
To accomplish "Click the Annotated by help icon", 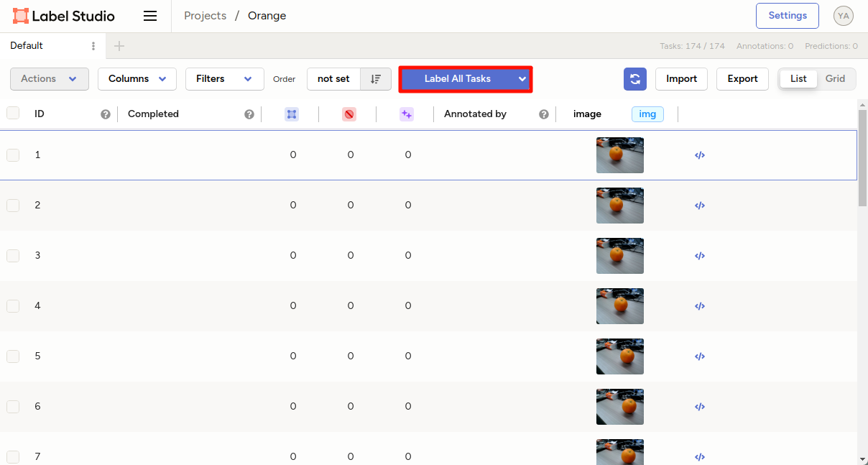I will click(544, 114).
